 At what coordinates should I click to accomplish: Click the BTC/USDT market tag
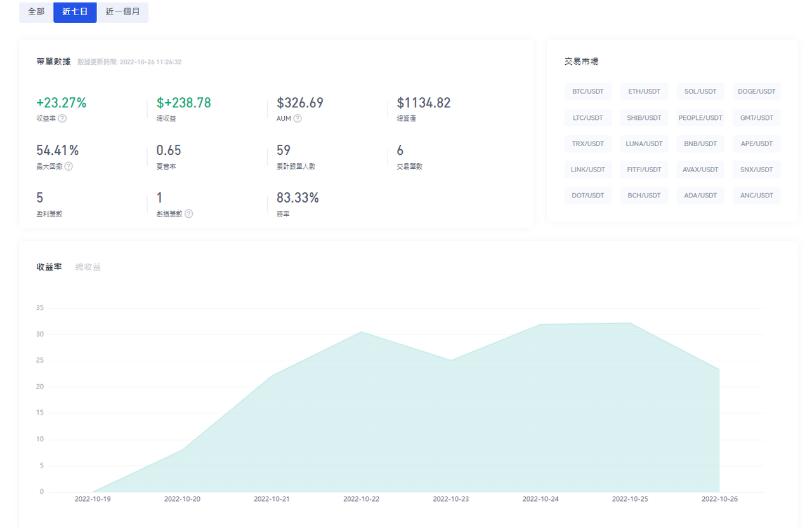(587, 91)
